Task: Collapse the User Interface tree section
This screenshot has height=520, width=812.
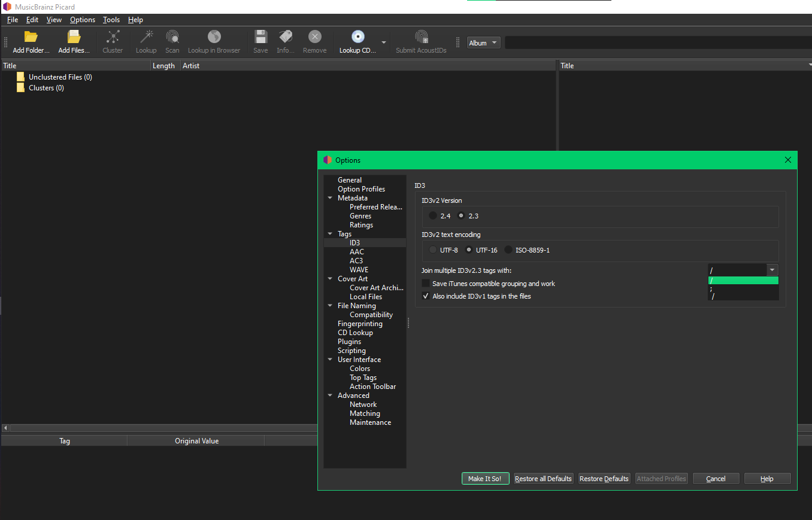Action: coord(330,360)
